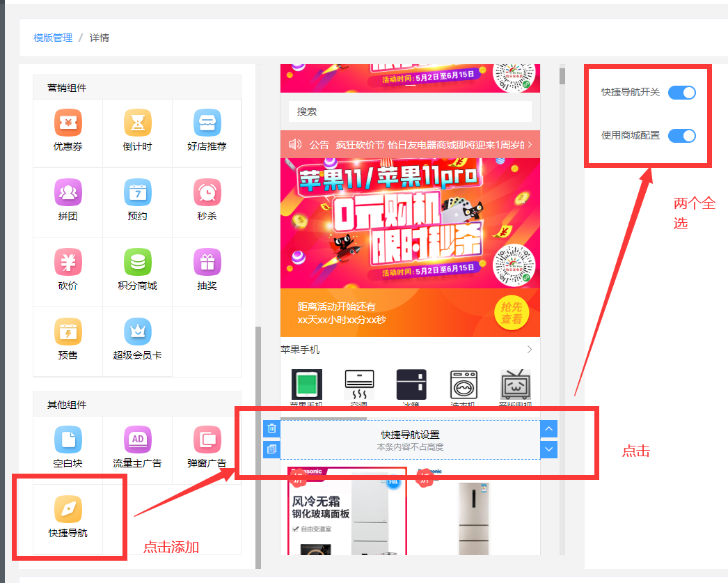This screenshot has height=583, width=728.
Task: Duplicate the 快捷导航设置 block with copy icon
Action: [x=271, y=449]
